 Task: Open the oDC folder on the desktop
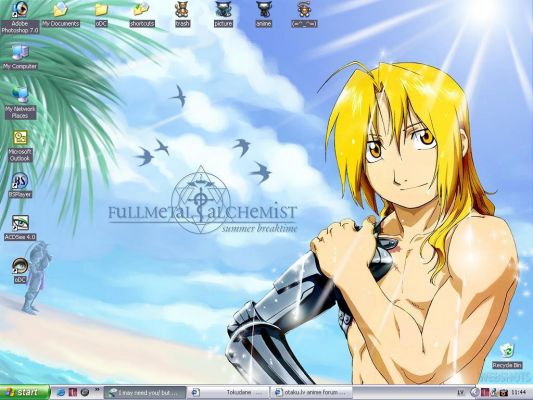[x=101, y=14]
